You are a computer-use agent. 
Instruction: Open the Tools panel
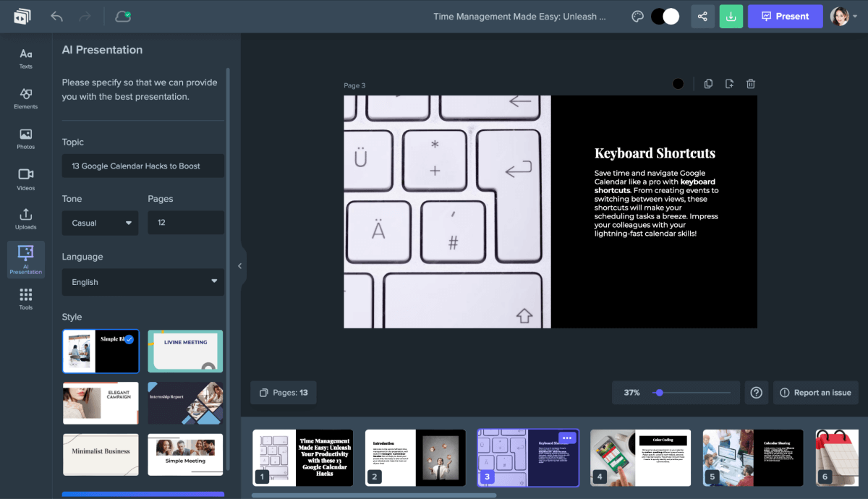(x=26, y=299)
